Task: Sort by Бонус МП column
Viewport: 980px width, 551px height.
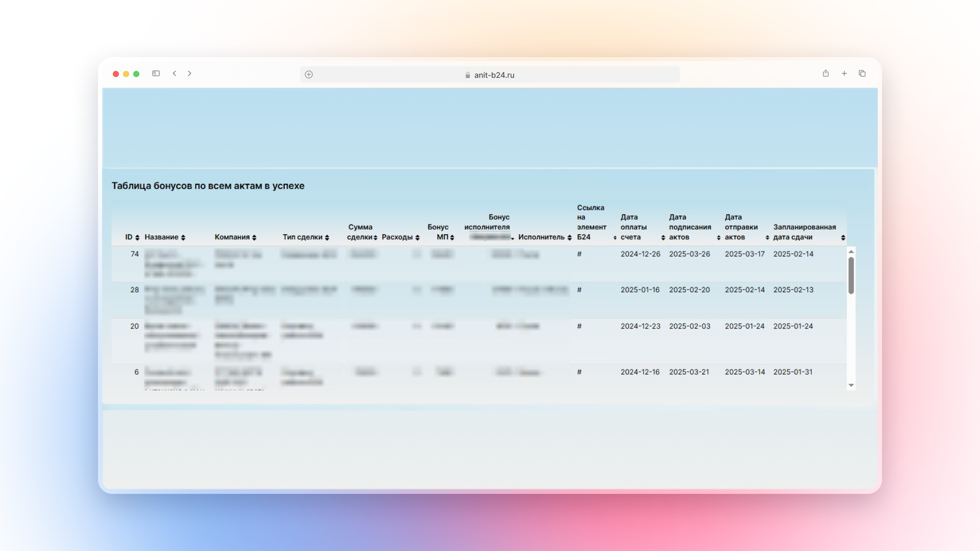Action: 452,238
